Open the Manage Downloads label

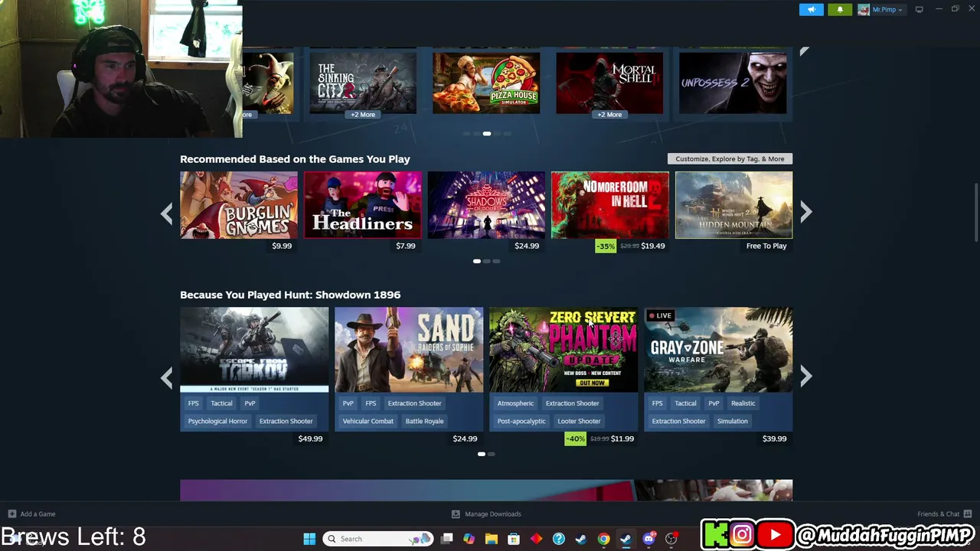(x=493, y=514)
